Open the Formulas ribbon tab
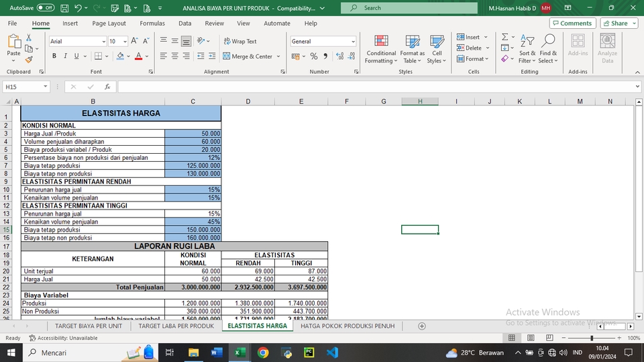This screenshot has width=644, height=362. (152, 24)
